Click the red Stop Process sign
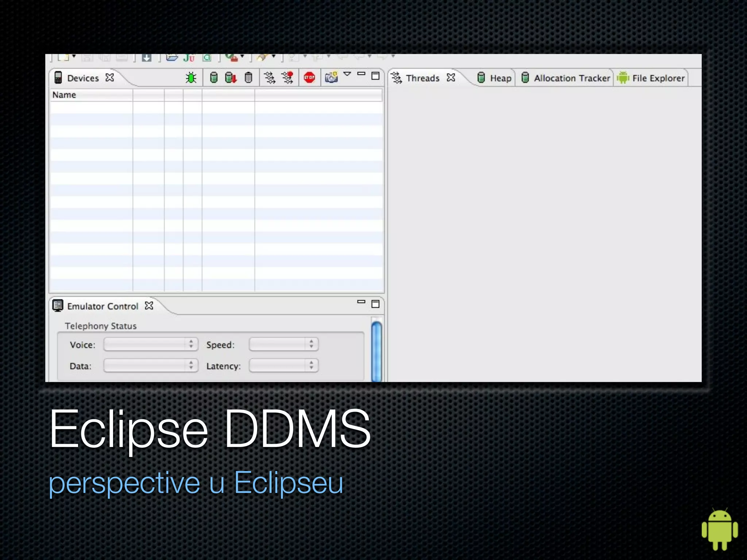Viewport: 747px width, 560px height. point(309,77)
